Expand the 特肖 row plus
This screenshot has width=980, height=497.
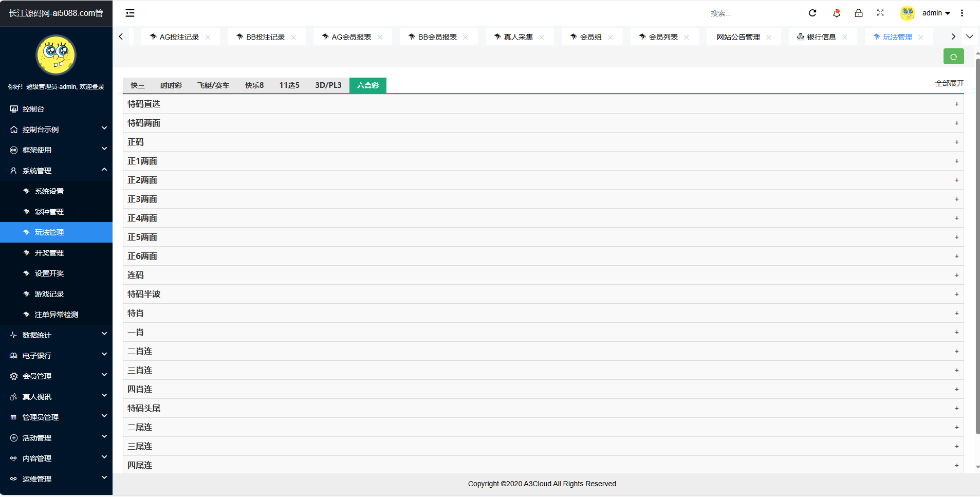point(957,313)
